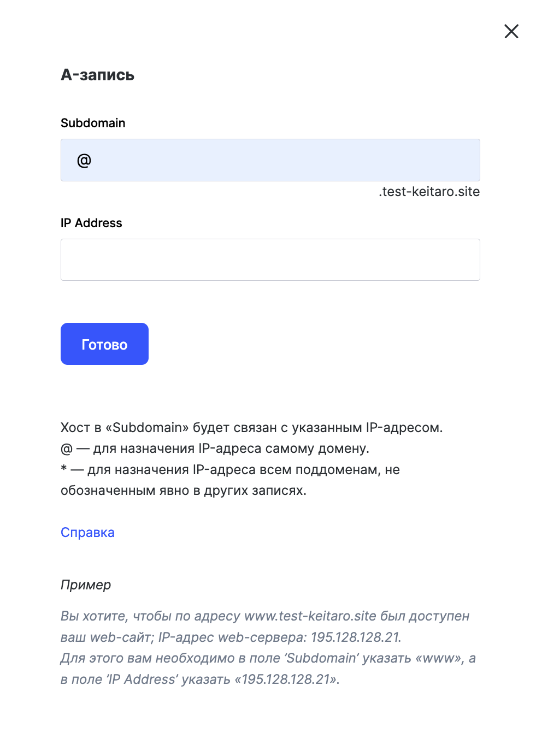Click the .test-keitaro.site domain suffix text
This screenshot has width=542, height=756.
(429, 192)
